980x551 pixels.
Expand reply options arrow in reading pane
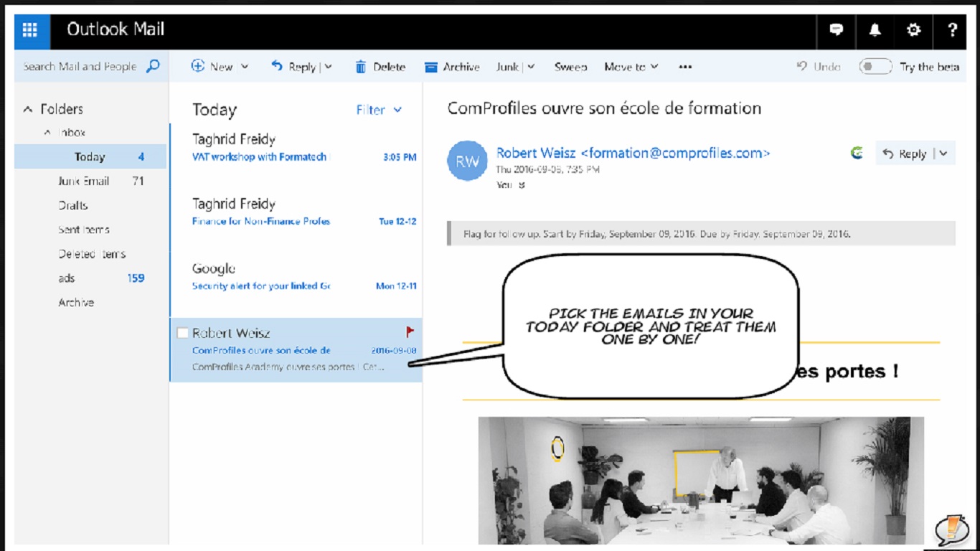click(x=943, y=154)
